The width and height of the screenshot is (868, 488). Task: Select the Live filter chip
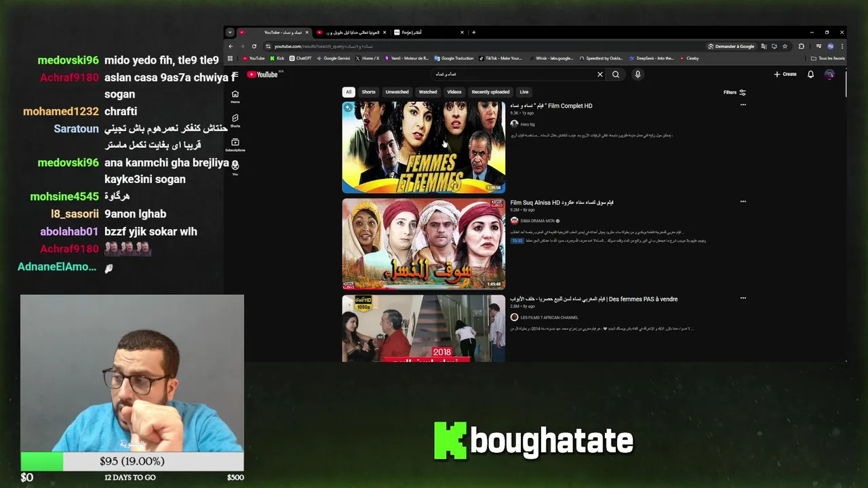524,92
